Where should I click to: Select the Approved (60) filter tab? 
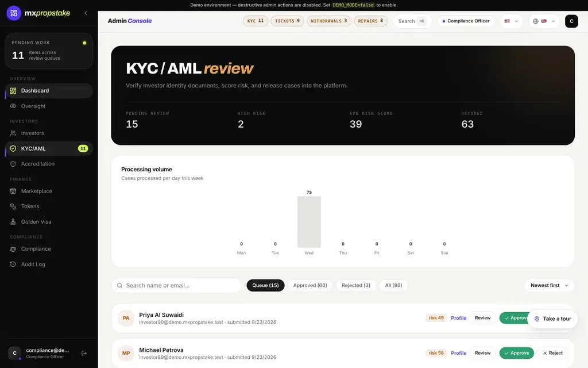click(x=310, y=285)
